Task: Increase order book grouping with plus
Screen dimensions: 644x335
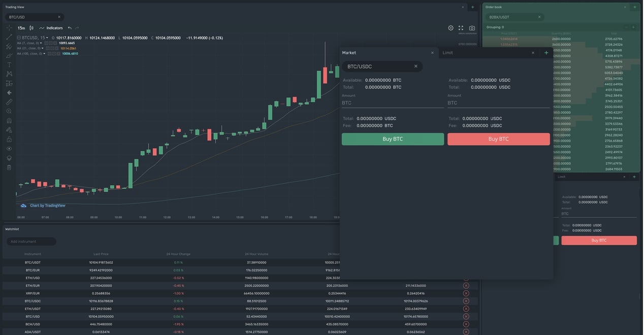Action: coord(633,27)
